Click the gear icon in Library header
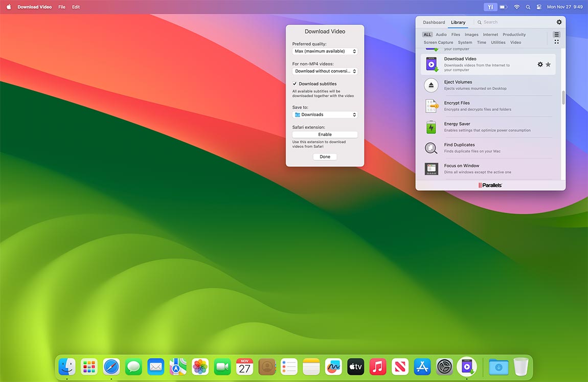This screenshot has height=382, width=588. pyautogui.click(x=559, y=22)
